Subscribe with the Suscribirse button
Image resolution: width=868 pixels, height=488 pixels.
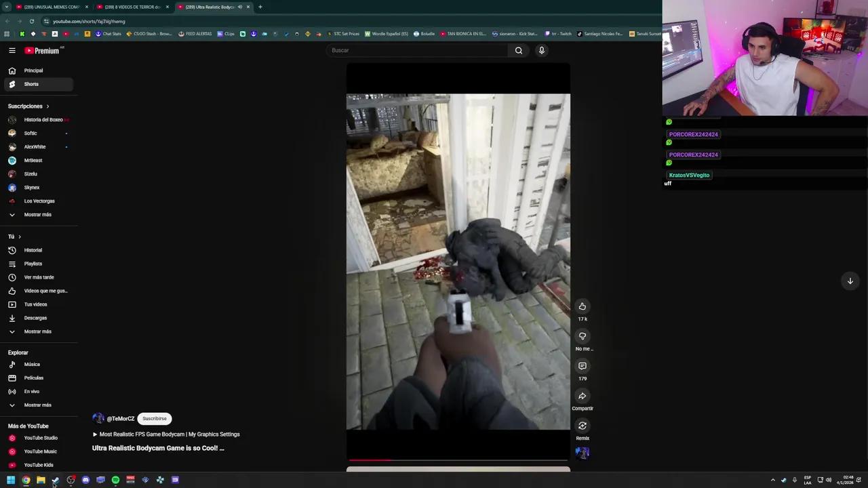click(154, 419)
